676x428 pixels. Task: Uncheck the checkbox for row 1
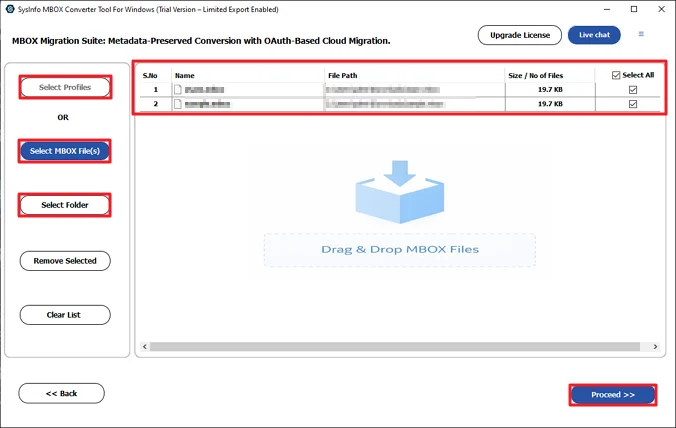pos(633,90)
